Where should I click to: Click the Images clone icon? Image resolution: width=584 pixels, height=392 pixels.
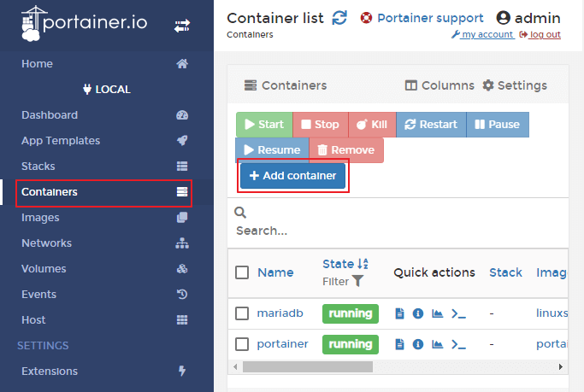[182, 217]
